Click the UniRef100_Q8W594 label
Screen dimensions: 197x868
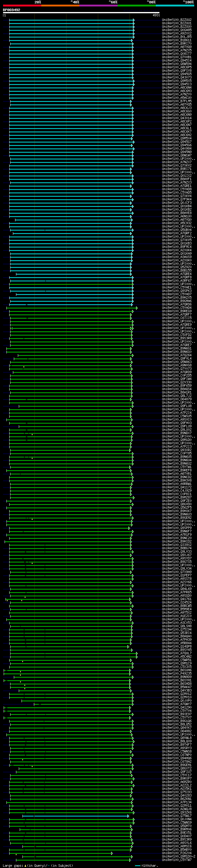point(177,64)
